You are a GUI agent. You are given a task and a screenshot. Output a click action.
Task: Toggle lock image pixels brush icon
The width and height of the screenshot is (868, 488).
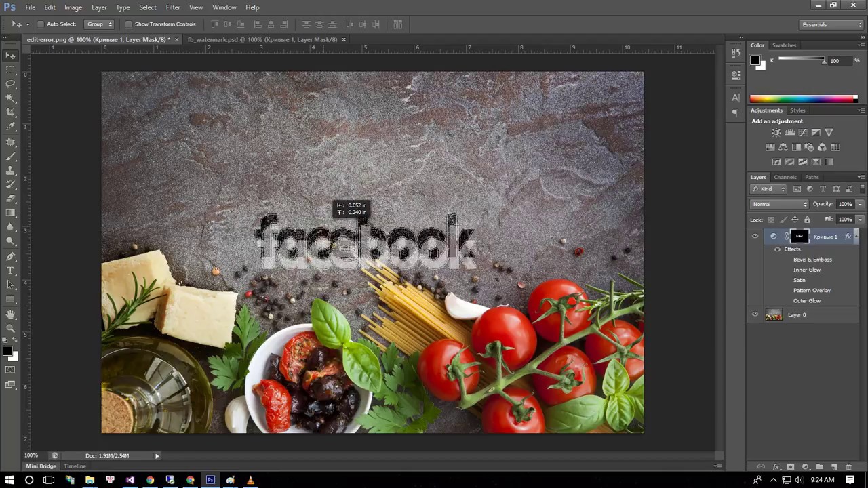click(x=783, y=220)
